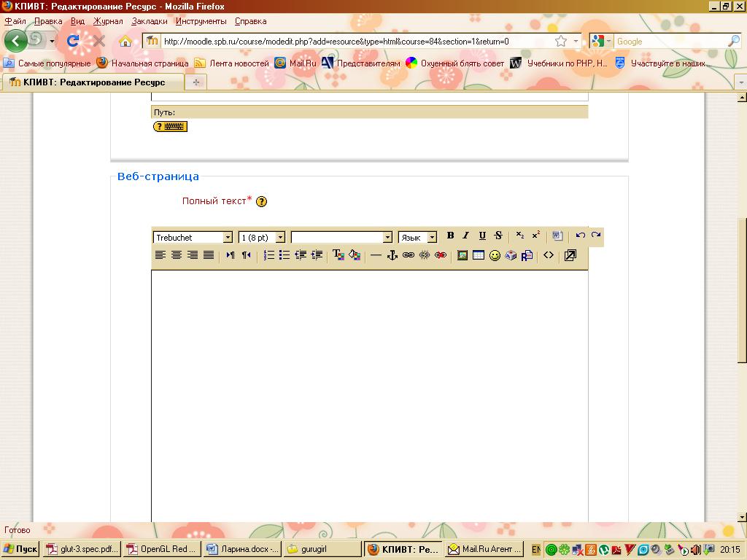Viewport: 747px width, 560px height.
Task: Click the keyboard shortcuts help button under Путь
Action: click(x=170, y=126)
